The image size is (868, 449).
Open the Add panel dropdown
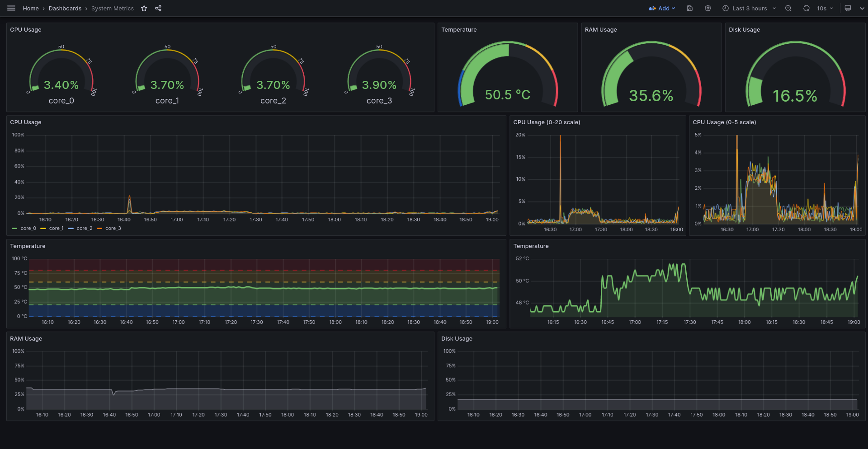661,8
